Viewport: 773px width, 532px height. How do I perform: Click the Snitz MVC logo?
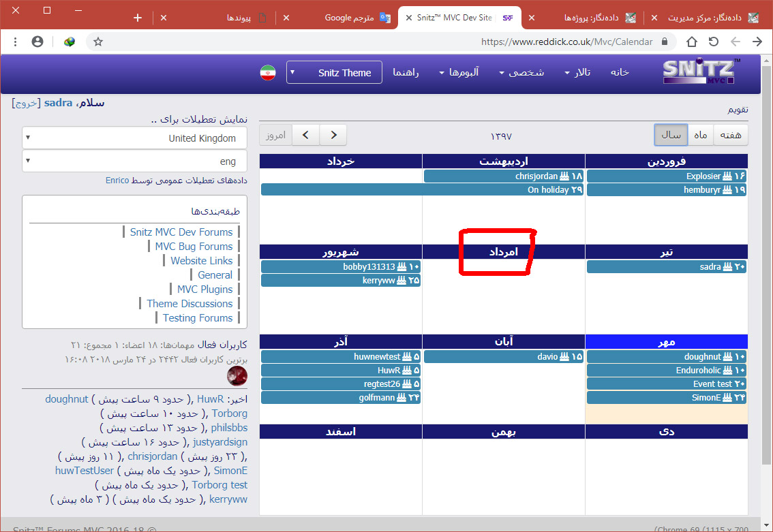[x=700, y=72]
